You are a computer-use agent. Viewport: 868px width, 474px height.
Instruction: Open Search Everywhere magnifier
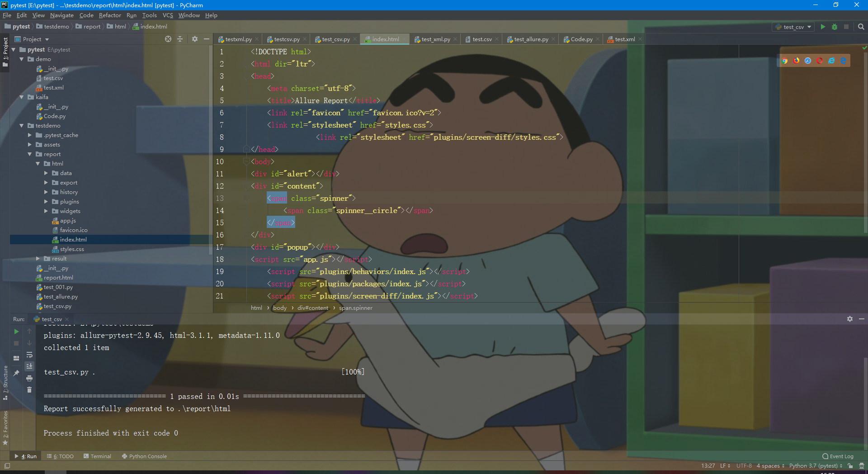click(861, 27)
